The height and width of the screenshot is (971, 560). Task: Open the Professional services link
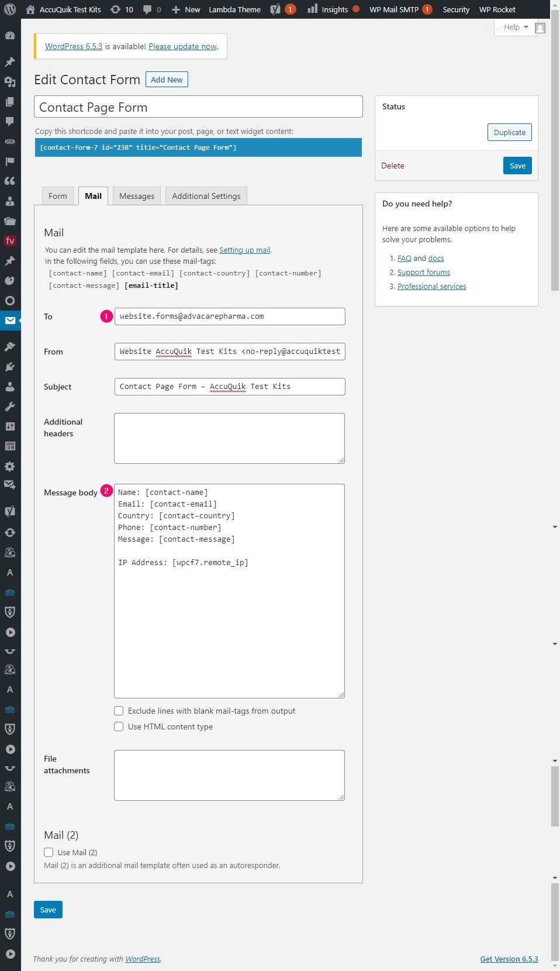[431, 286]
